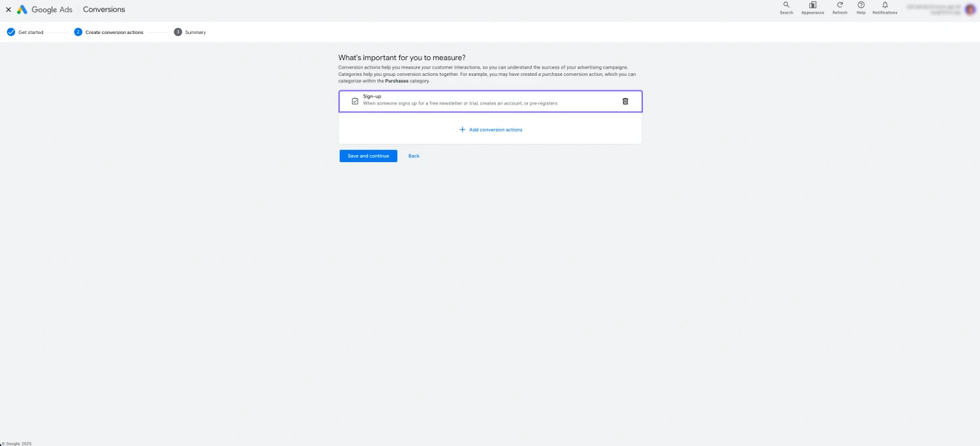The width and height of the screenshot is (980, 446).
Task: Select the Create conversion actions step
Action: pyautogui.click(x=110, y=31)
